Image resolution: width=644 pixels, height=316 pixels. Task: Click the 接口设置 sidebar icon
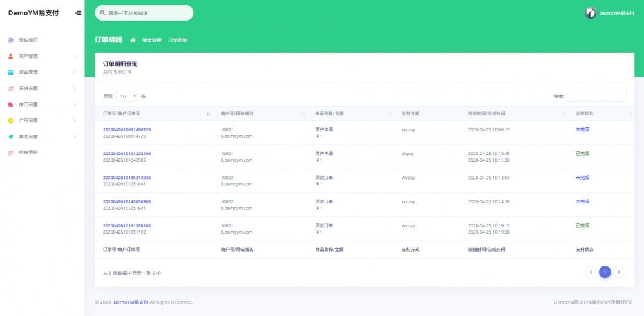(x=10, y=104)
